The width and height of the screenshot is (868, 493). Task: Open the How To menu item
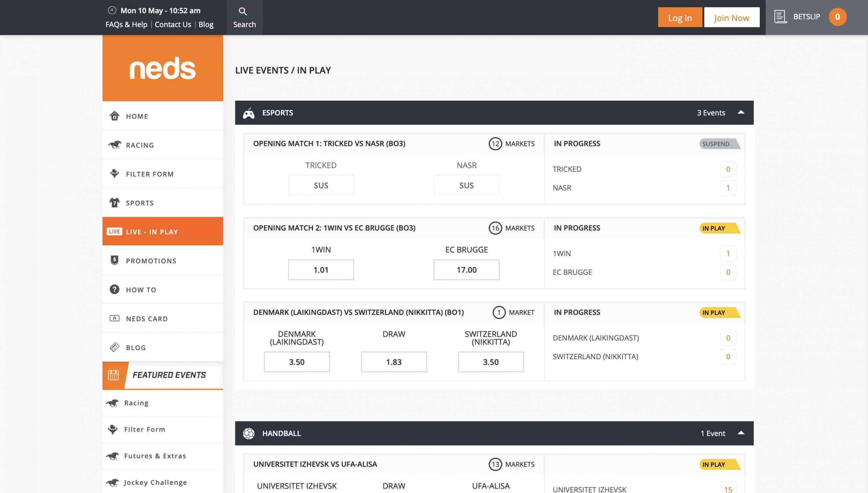pos(163,289)
